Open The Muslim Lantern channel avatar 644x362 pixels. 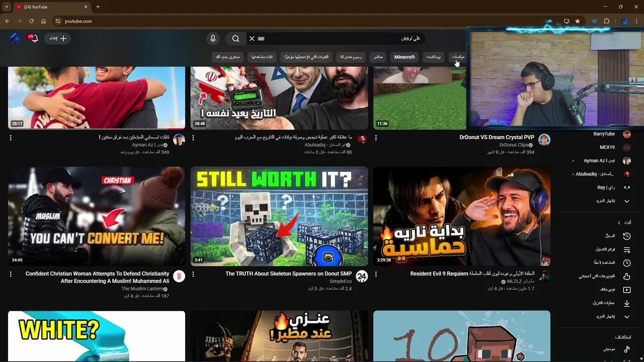click(x=179, y=276)
